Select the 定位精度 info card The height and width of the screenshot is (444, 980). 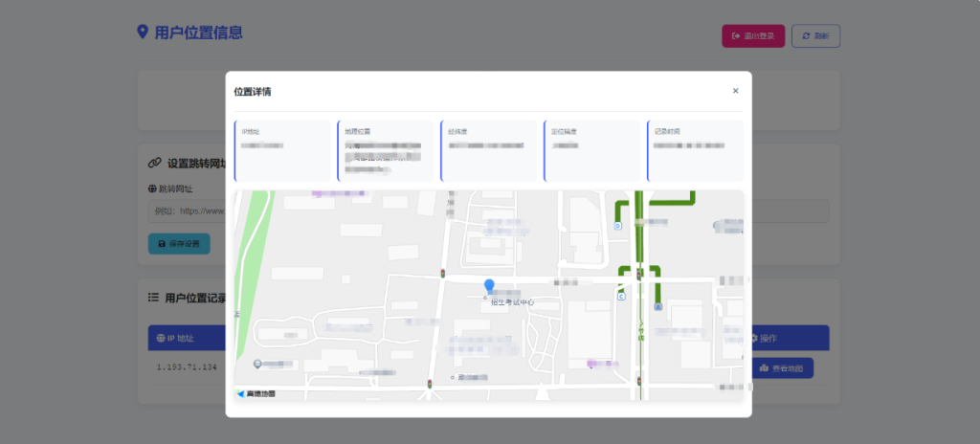pyautogui.click(x=593, y=150)
